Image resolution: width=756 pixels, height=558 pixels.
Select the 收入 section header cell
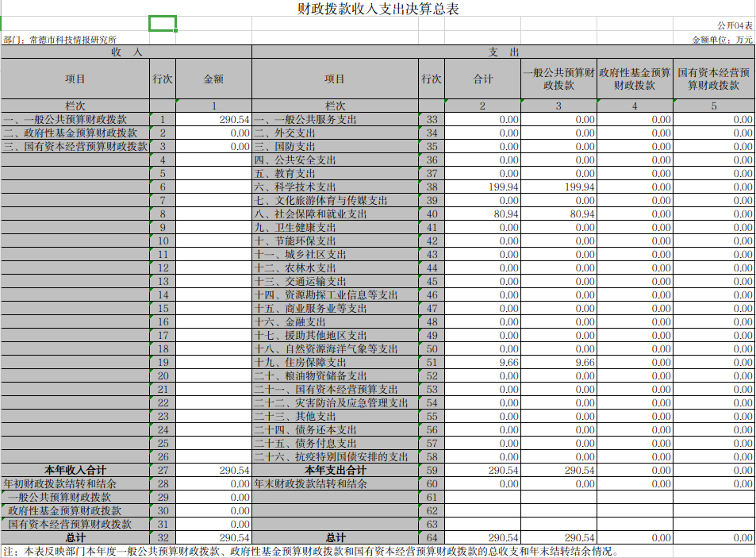click(126, 52)
